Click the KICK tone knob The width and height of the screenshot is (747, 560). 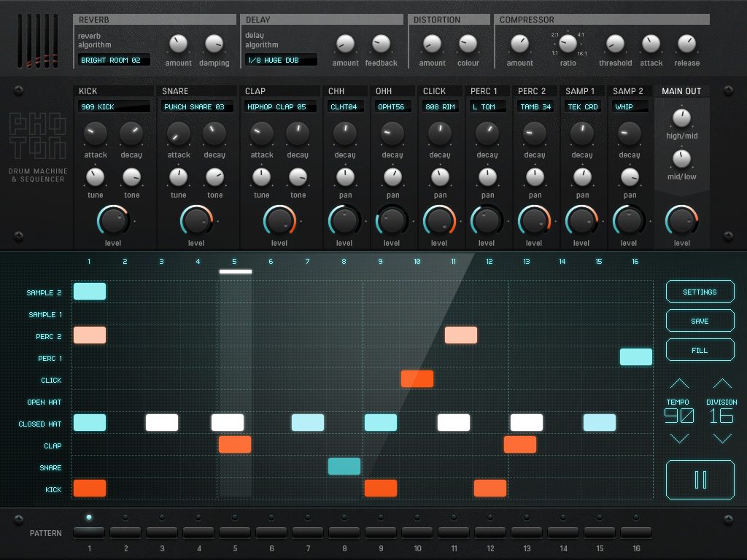[x=131, y=177]
